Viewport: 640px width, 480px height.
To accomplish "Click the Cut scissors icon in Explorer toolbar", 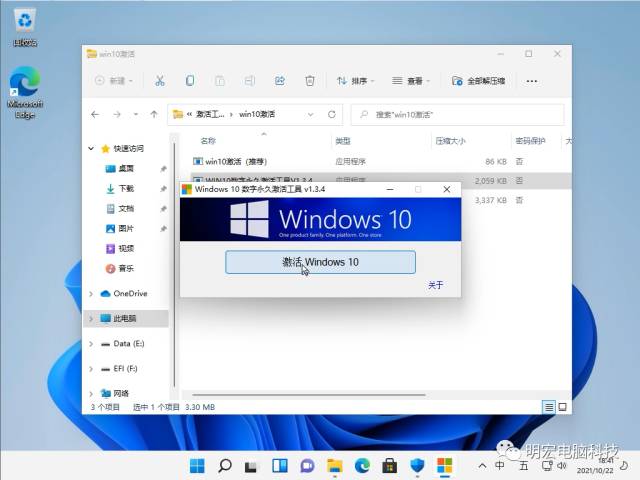I will pyautogui.click(x=160, y=81).
